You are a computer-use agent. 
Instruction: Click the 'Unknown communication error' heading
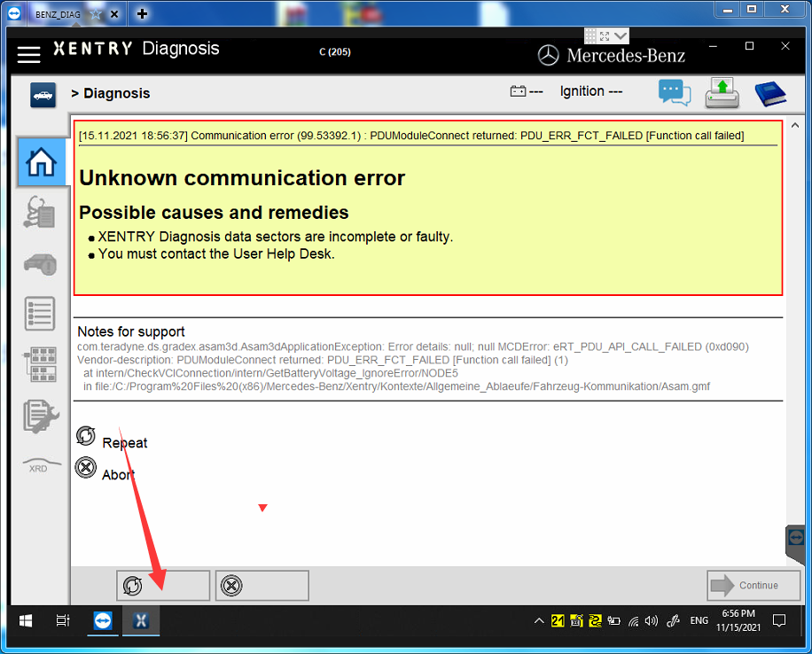pos(242,178)
